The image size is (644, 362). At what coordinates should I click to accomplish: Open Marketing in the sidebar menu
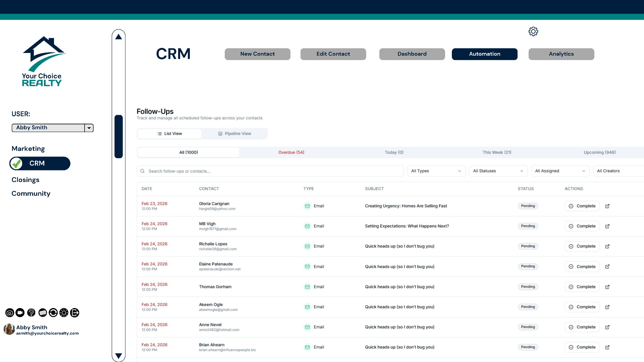point(28,149)
